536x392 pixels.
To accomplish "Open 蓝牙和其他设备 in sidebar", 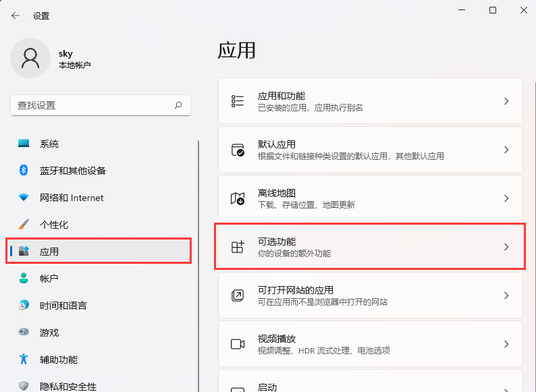I will (72, 171).
